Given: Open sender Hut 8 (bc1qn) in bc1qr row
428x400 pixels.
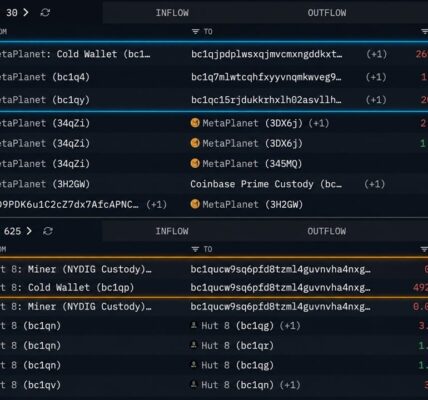Looking at the screenshot, I should click(31, 345).
